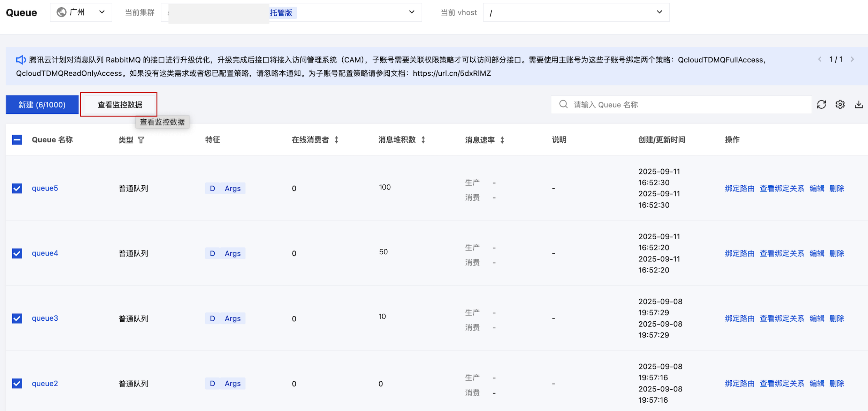This screenshot has width=868, height=411.
Task: Open the queue4 name link
Action: click(45, 253)
